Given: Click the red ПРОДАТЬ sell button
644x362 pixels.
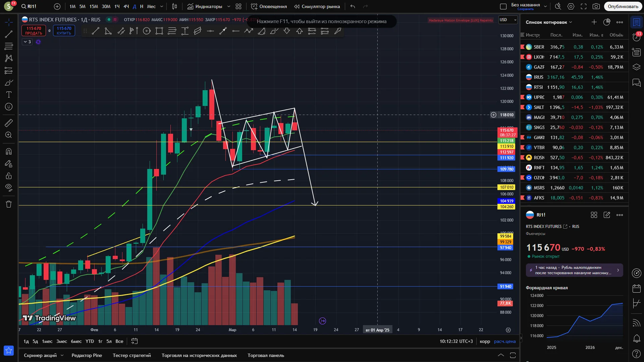Looking at the screenshot, I should (34, 31).
